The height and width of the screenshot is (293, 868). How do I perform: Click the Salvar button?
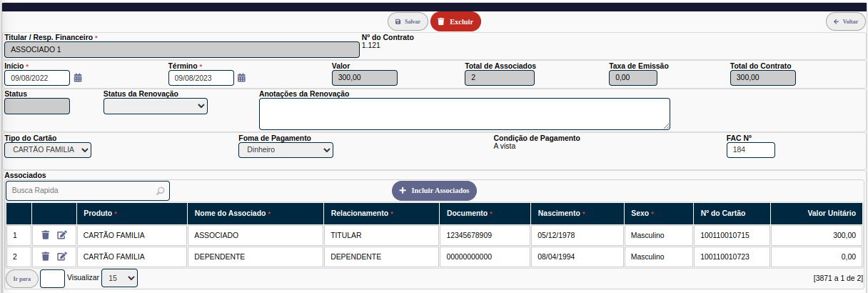point(408,21)
